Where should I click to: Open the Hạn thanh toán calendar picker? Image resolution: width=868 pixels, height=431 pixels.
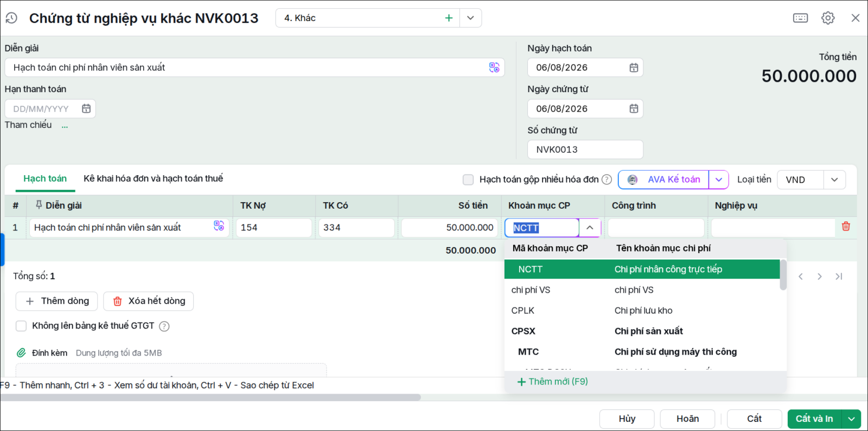pyautogui.click(x=86, y=109)
